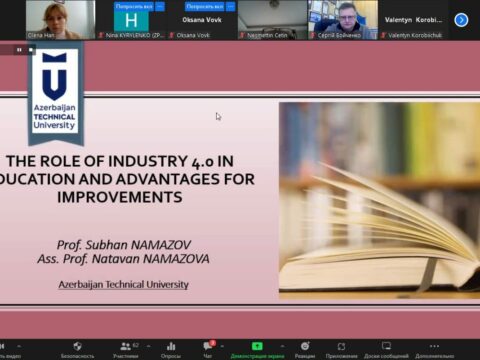Open the Participants (Участники) panel icon
480x360 pixels.
pyautogui.click(x=125, y=346)
